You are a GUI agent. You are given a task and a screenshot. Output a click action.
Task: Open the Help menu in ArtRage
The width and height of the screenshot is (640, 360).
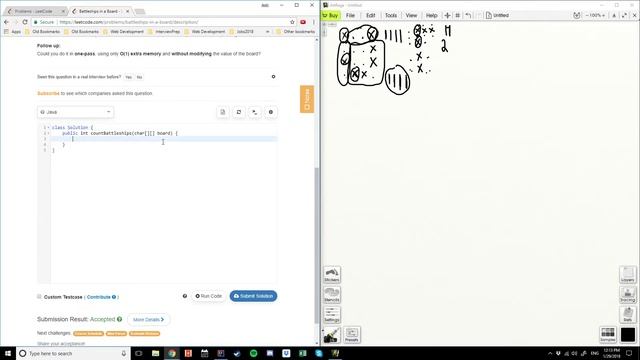pos(431,16)
